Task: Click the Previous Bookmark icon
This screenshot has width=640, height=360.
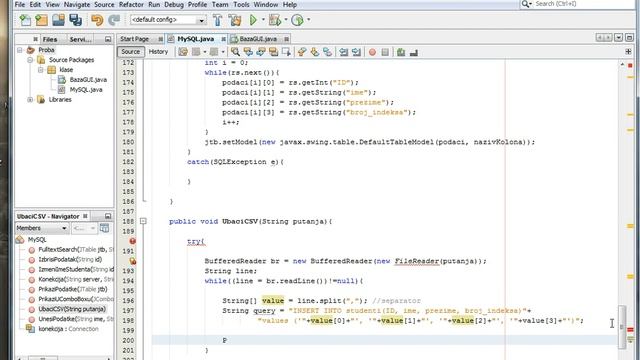Action: [302, 52]
